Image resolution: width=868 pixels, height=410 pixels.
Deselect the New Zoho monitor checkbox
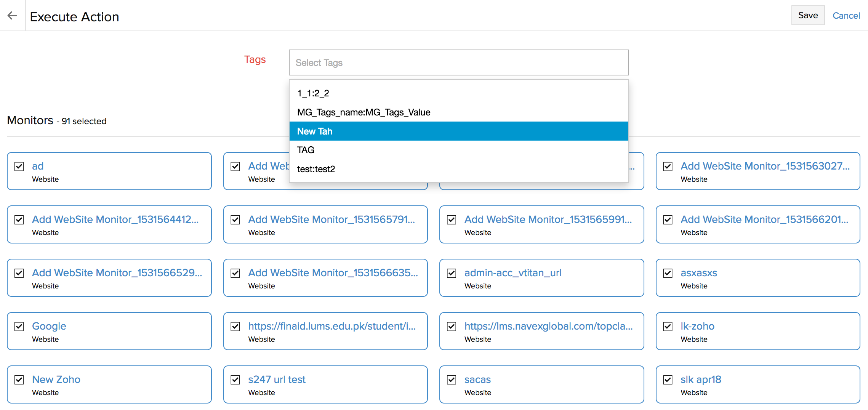19,380
